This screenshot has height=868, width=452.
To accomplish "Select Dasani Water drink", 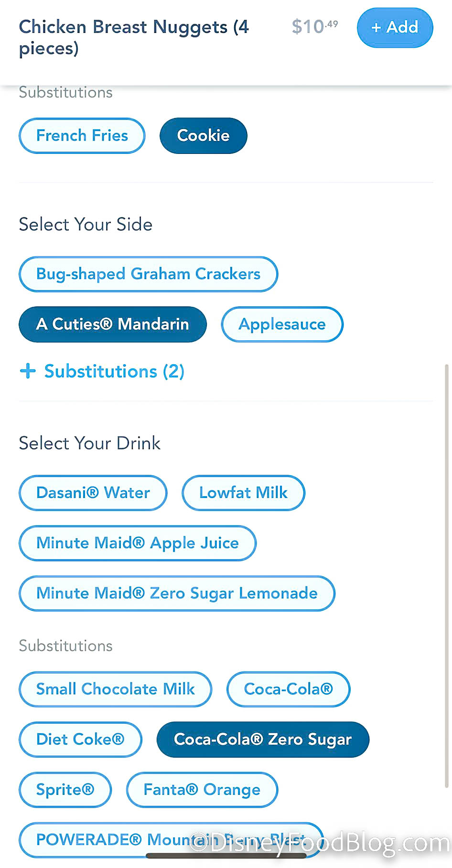I will point(93,493).
